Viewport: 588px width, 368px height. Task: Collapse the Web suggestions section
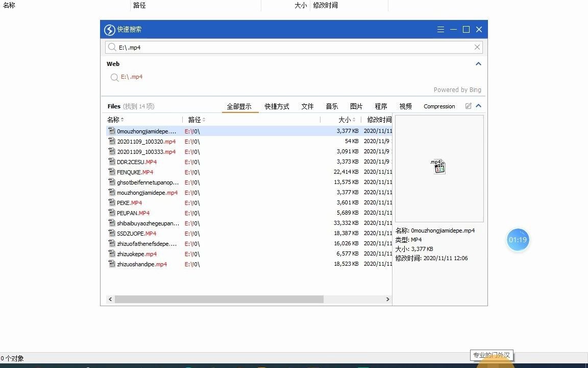tap(478, 63)
